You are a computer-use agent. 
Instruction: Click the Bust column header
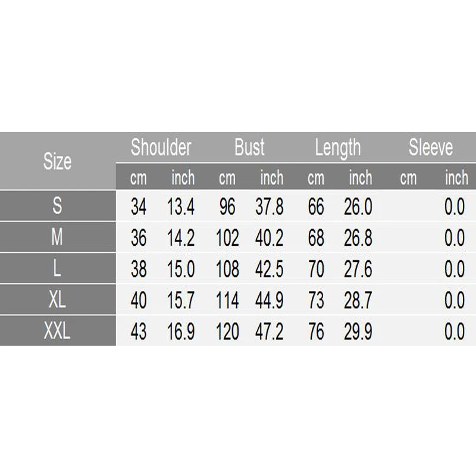[x=249, y=148]
